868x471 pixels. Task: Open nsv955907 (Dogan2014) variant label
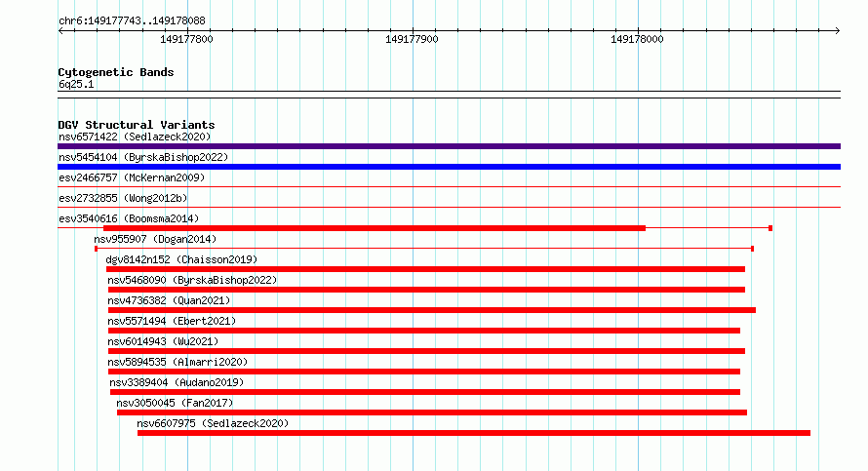click(x=155, y=239)
